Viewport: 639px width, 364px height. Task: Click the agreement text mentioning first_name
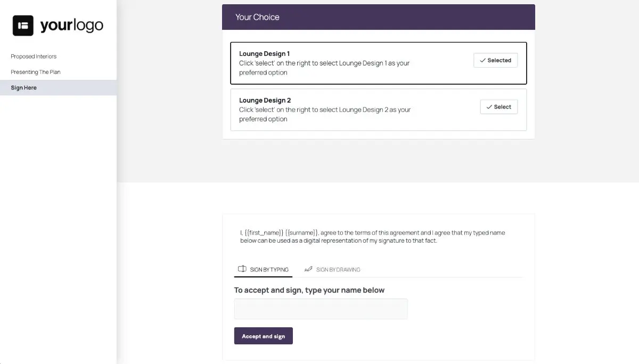click(372, 236)
